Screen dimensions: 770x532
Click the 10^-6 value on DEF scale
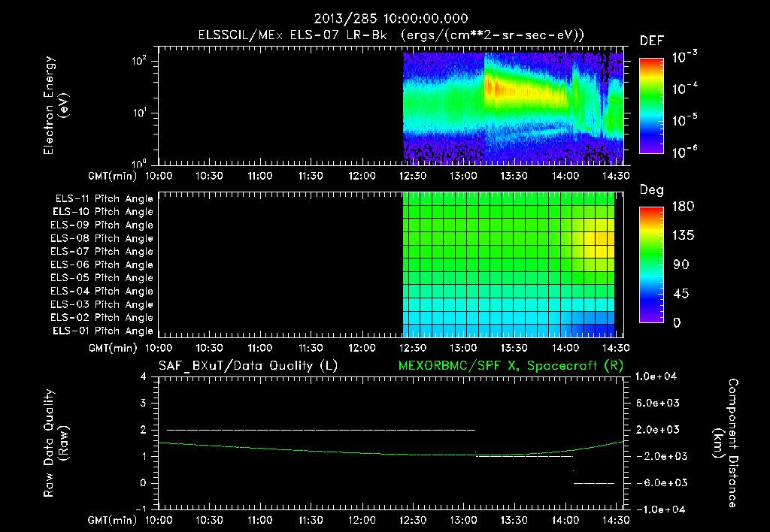click(x=684, y=152)
